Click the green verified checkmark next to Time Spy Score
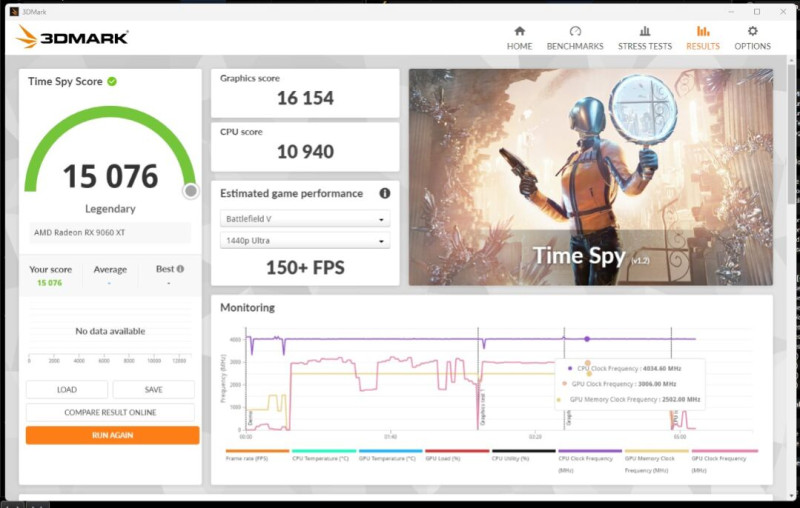This screenshot has width=800, height=508. click(x=112, y=81)
